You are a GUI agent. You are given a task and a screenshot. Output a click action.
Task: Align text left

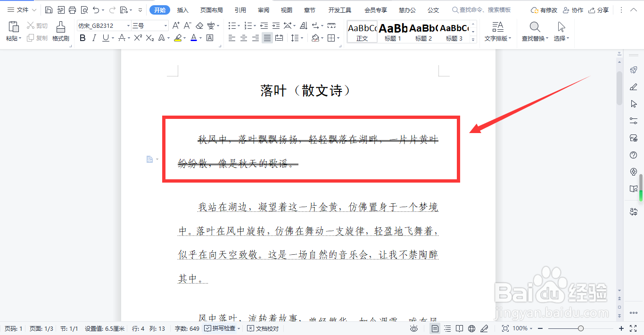click(232, 38)
